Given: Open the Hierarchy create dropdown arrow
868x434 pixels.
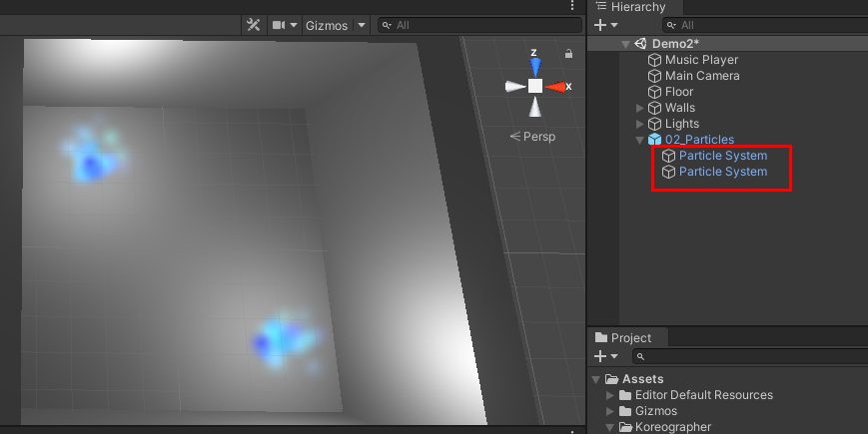Looking at the screenshot, I should (x=614, y=25).
